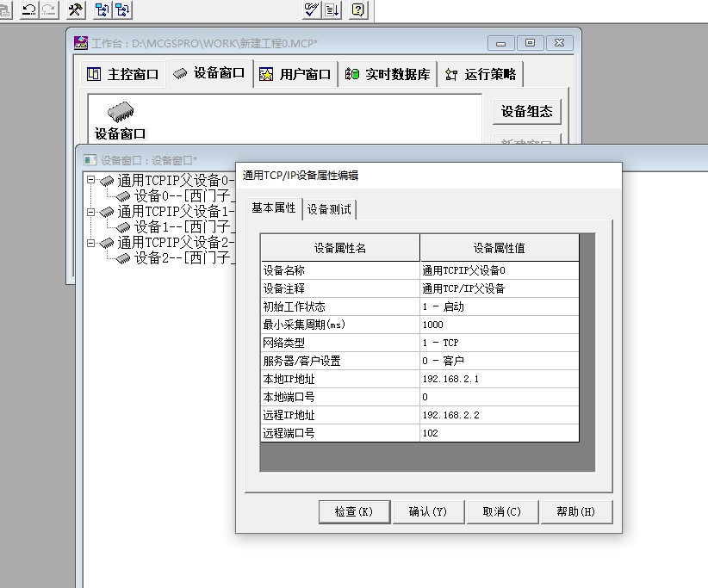Switch to the 设备测试 tab
Screen dimensions: 708x588
[x=330, y=209]
